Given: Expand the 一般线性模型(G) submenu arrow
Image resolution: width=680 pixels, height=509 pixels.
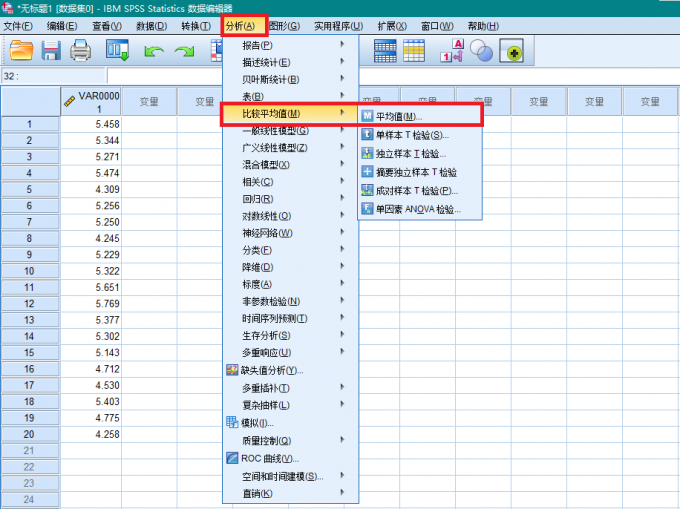Looking at the screenshot, I should (x=342, y=130).
